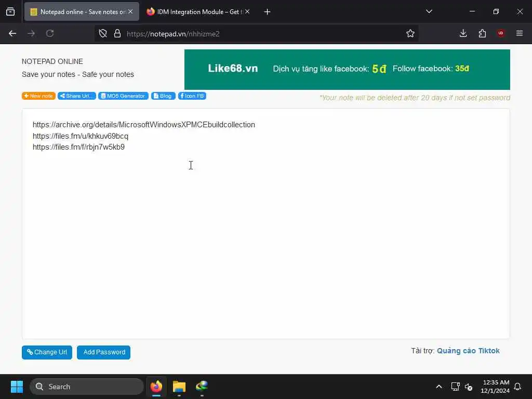Click the Share Url button
532x399 pixels.
pos(77,96)
